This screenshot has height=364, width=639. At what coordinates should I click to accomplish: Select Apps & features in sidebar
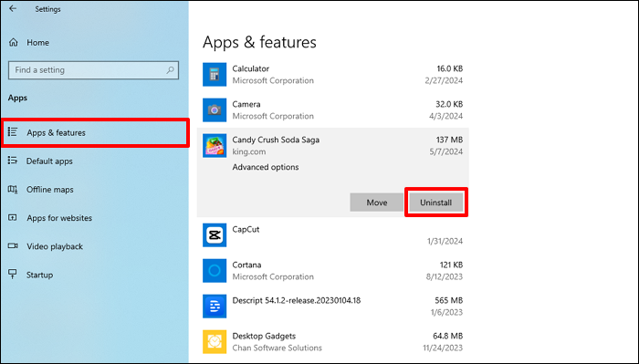95,132
